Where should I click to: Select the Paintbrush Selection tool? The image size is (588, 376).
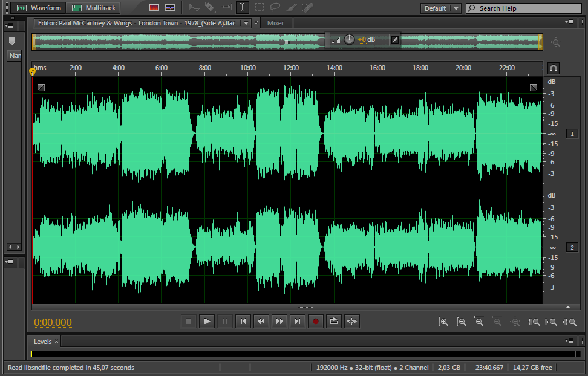[x=292, y=7]
